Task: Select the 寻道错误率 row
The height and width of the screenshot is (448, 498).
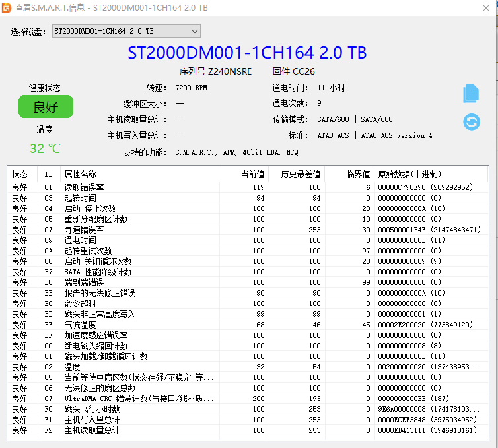Action: pyautogui.click(x=248, y=230)
